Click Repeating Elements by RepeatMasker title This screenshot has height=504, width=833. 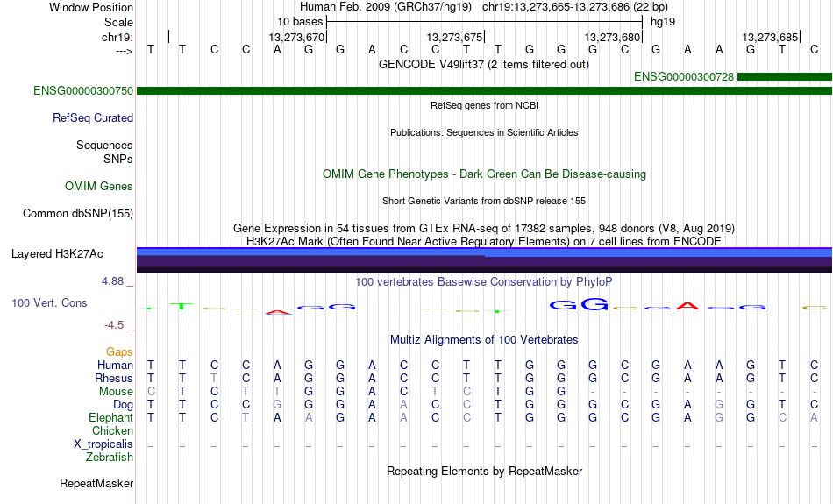pyautogui.click(x=485, y=471)
